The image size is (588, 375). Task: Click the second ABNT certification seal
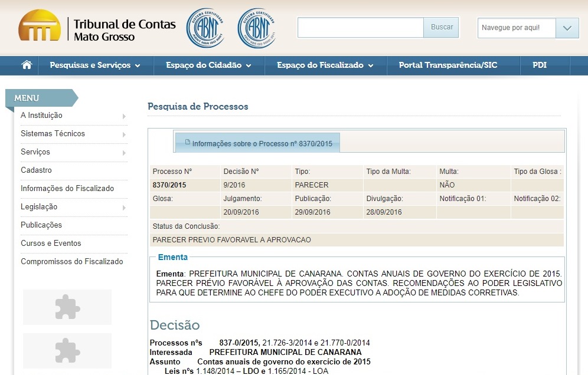pyautogui.click(x=256, y=28)
